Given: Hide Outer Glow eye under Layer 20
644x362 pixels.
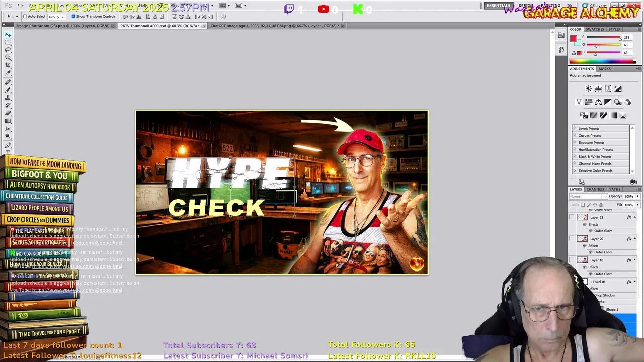Looking at the screenshot, I should [x=590, y=252].
